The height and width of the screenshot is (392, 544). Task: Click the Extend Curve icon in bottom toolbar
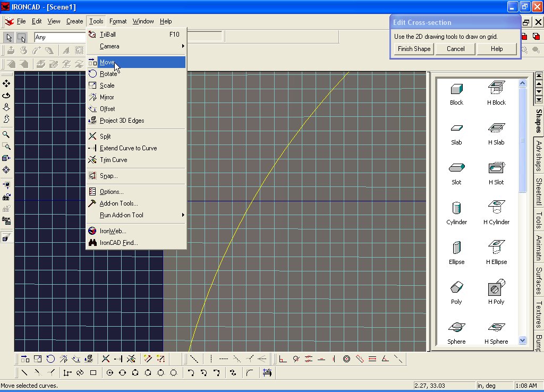tap(118, 359)
